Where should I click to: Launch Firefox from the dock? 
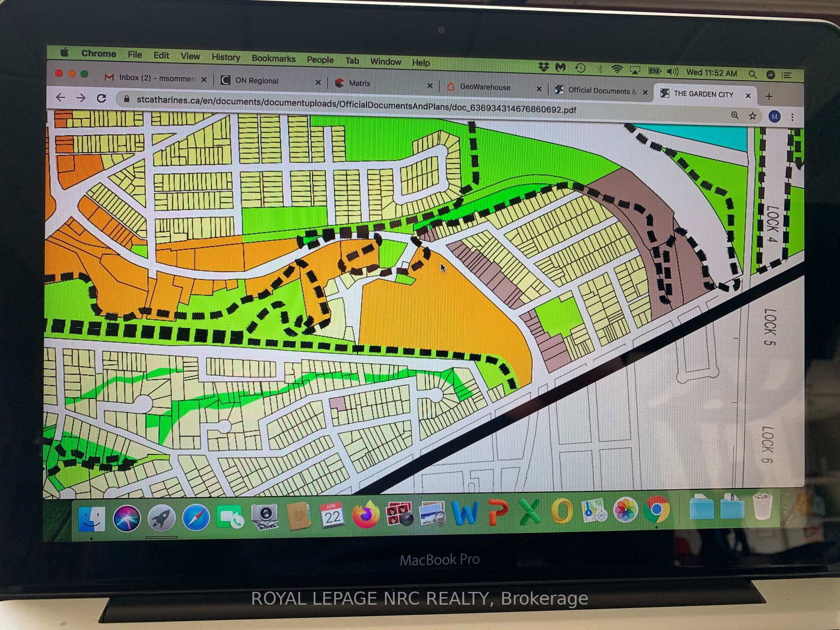click(365, 514)
